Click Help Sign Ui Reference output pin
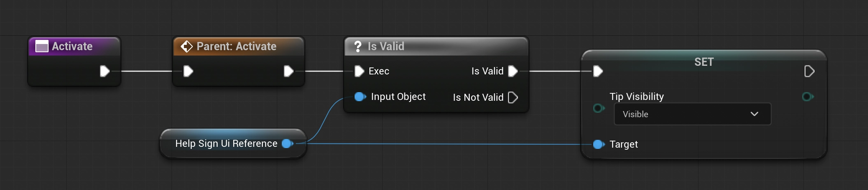This screenshot has height=190, width=868. pos(287,144)
